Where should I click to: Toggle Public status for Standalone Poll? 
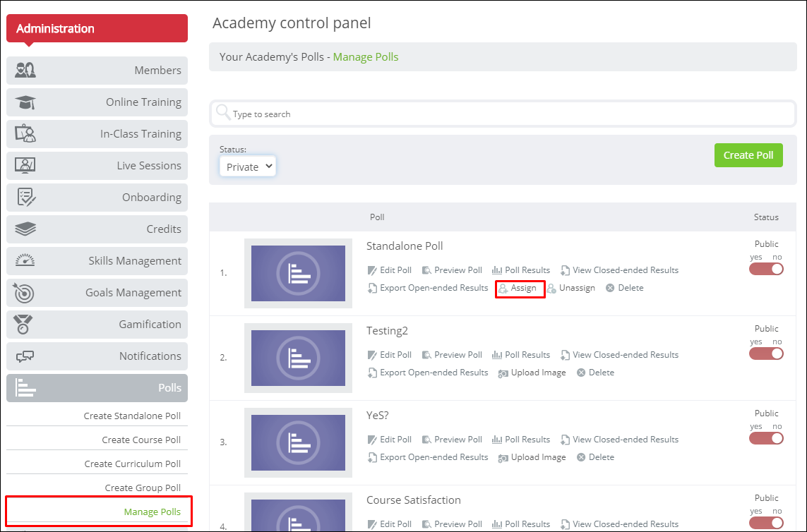(766, 269)
